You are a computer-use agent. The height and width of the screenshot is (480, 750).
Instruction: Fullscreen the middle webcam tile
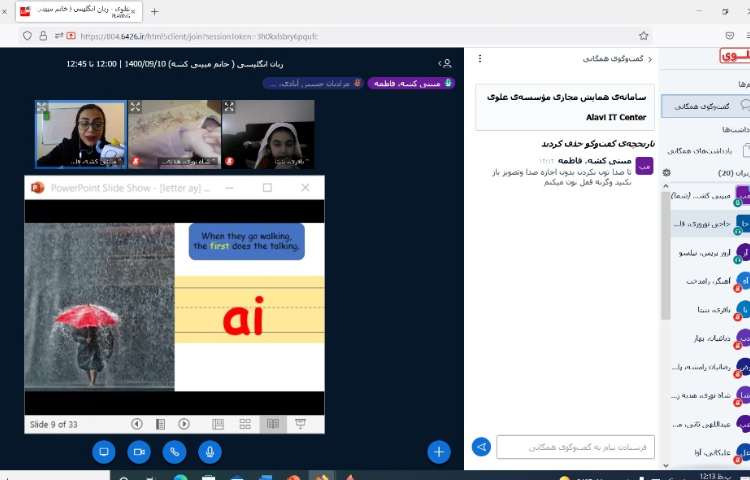pos(135,107)
